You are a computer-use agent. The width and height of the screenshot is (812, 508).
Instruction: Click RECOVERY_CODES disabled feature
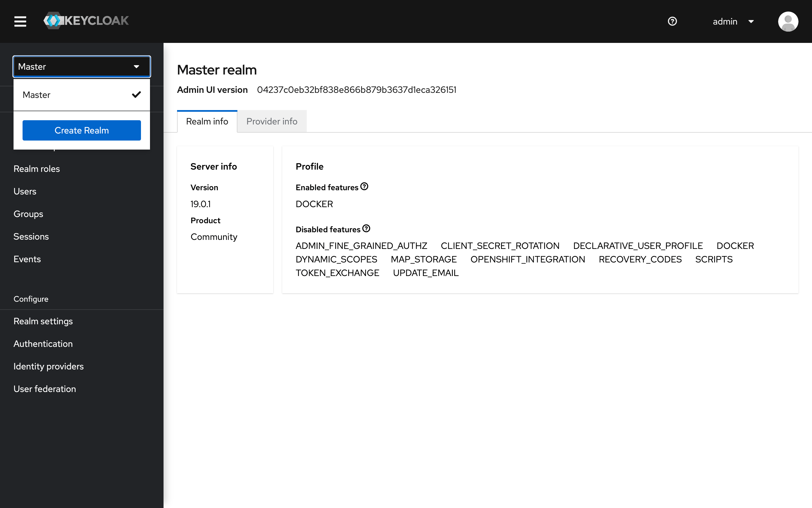tap(640, 259)
